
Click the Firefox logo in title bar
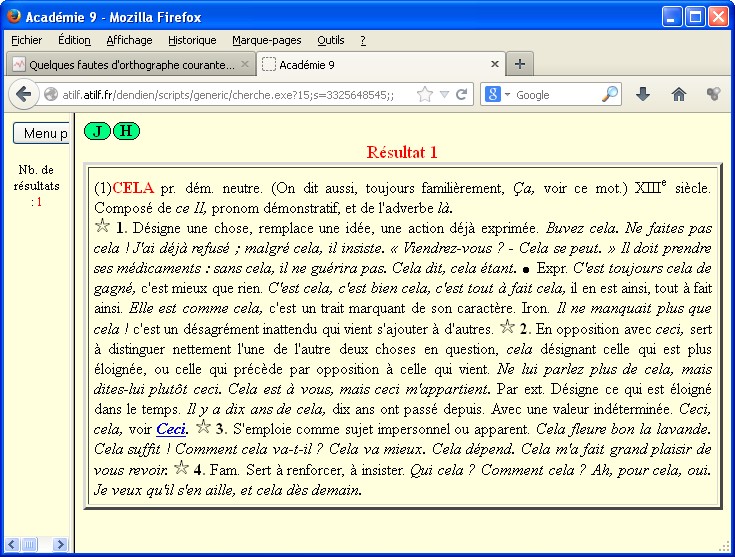[x=14, y=16]
